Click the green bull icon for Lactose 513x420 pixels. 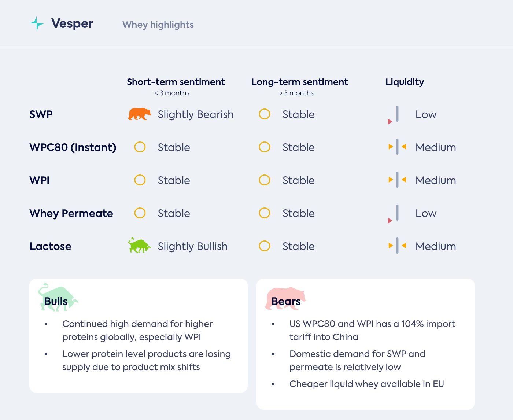pos(139,246)
